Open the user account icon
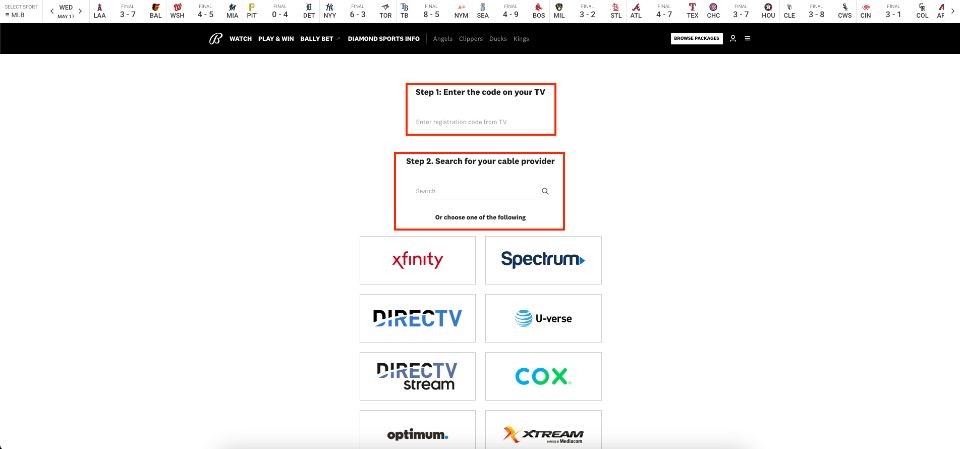This screenshot has height=449, width=960. point(733,38)
